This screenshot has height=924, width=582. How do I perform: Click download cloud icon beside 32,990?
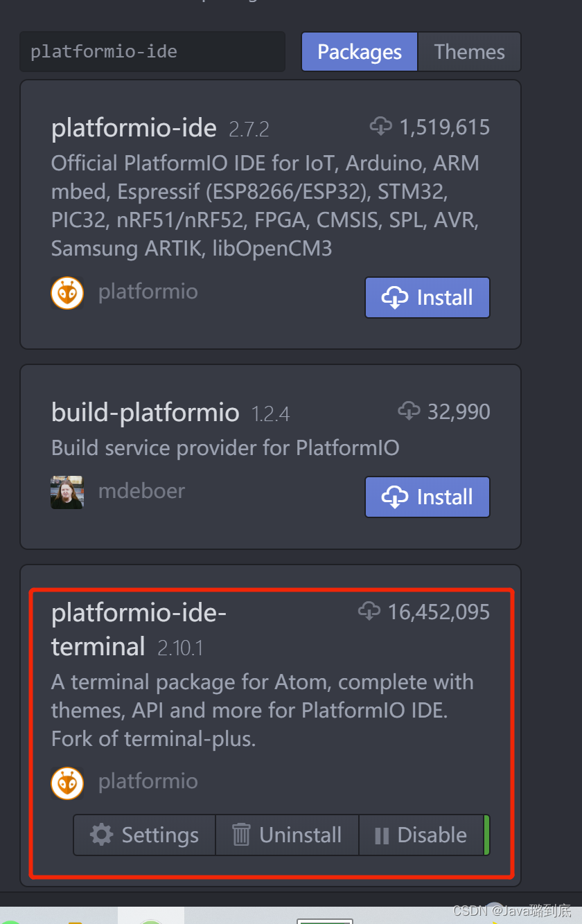pyautogui.click(x=409, y=411)
